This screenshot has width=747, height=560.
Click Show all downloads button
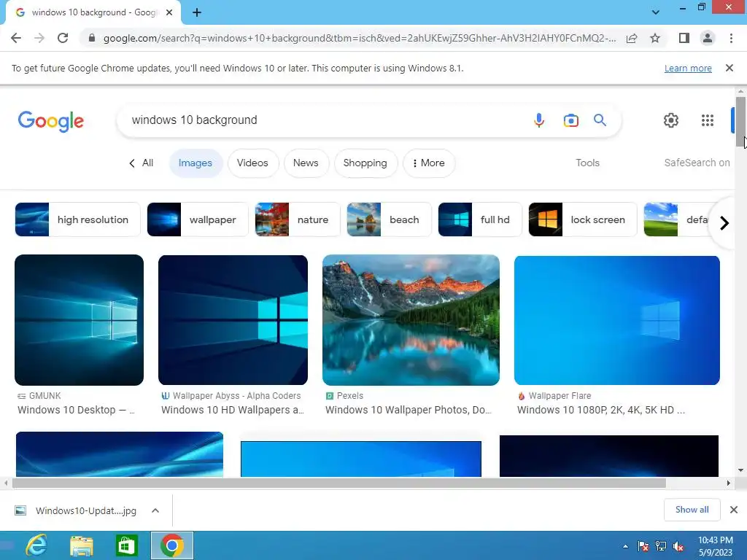(692, 510)
